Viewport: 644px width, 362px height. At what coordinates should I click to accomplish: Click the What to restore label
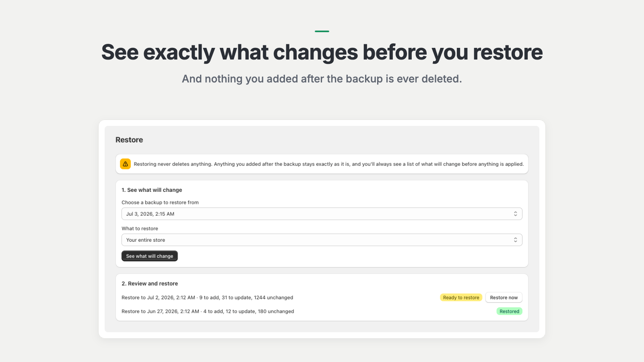click(x=140, y=228)
